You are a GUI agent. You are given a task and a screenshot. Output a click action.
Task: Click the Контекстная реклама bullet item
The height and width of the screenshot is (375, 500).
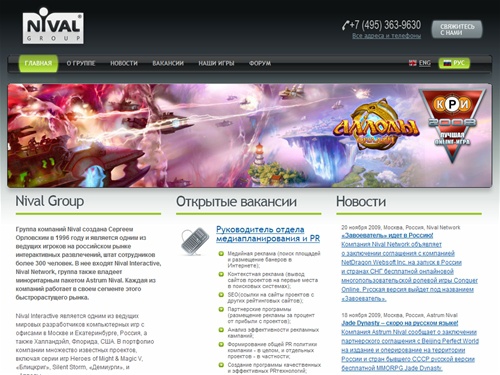point(273,280)
